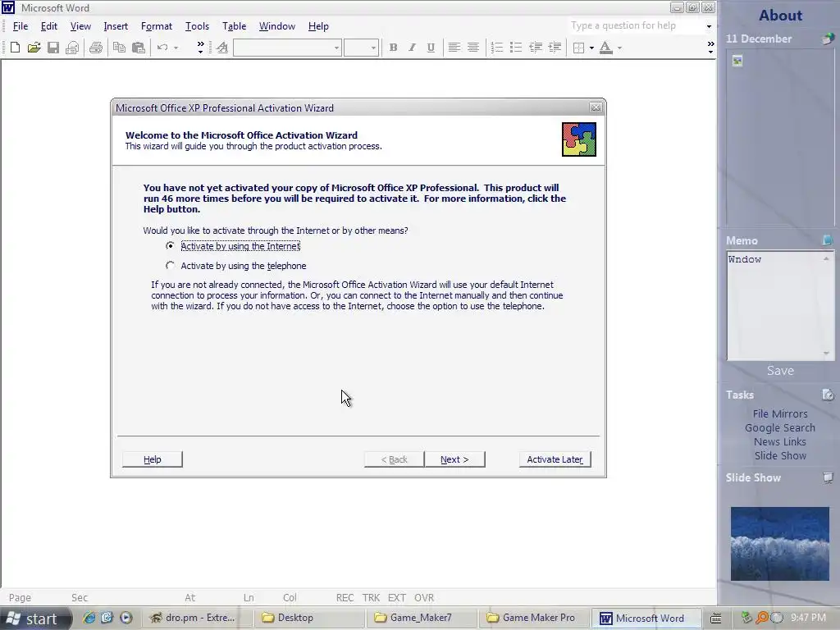Open the border style dropdown arrow

[591, 48]
